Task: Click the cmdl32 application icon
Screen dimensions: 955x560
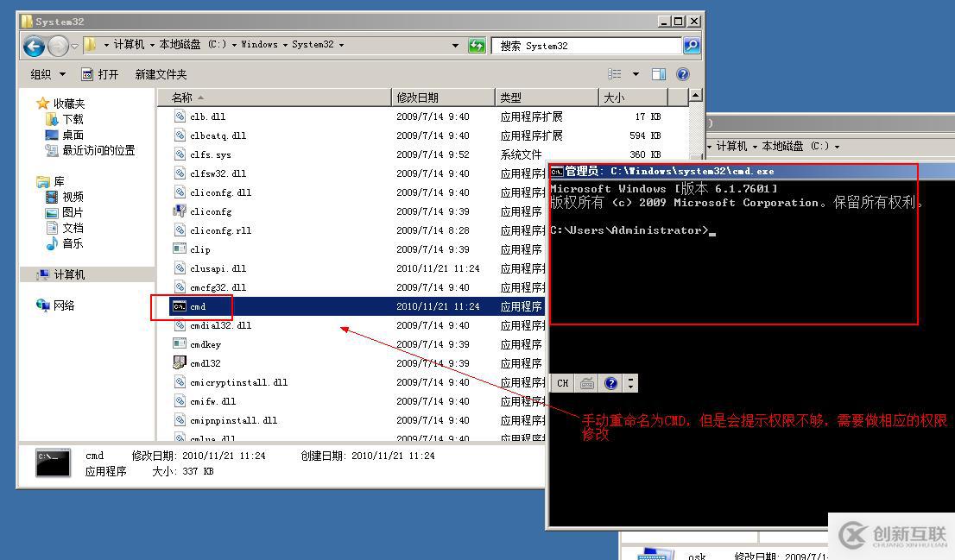Action: click(x=179, y=363)
